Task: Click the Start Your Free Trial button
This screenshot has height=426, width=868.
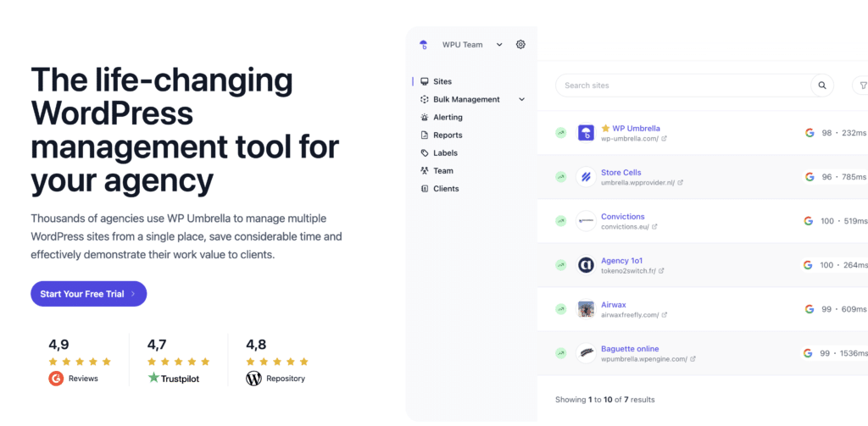Action: coord(88,294)
